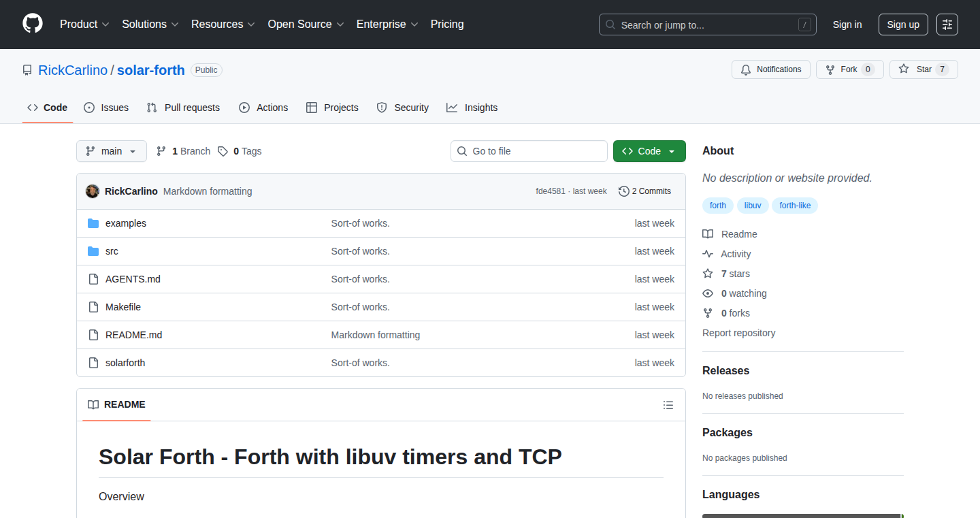Click the stars icon in About sidebar
This screenshot has height=518, width=980.
[708, 274]
